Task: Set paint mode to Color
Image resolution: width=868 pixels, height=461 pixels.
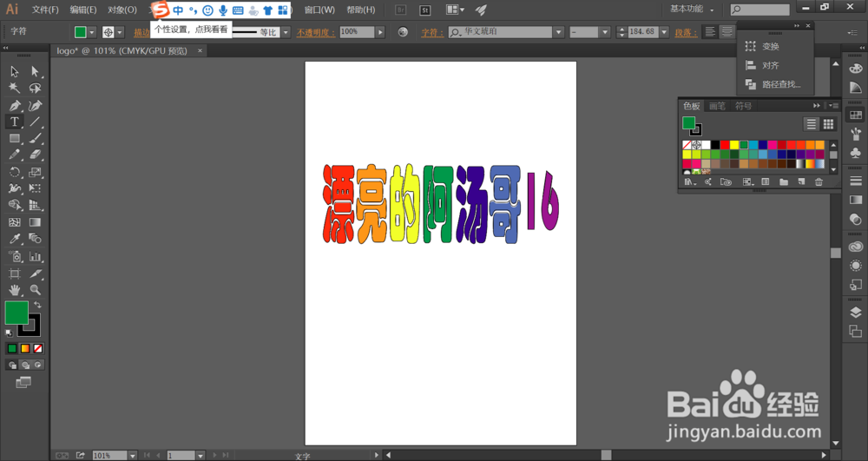Action: click(11, 348)
